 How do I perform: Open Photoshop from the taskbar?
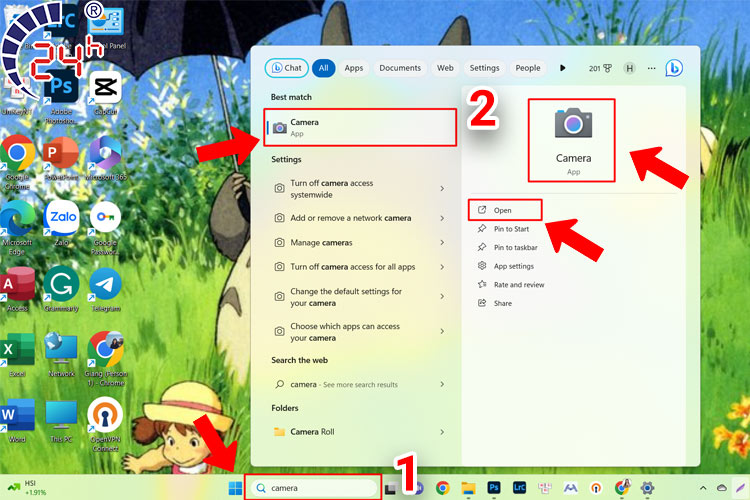(494, 488)
